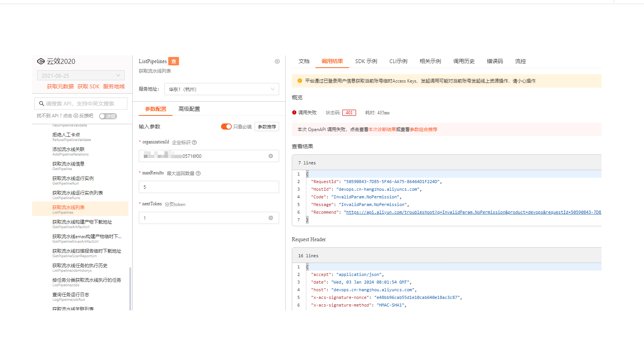The width and height of the screenshot is (644, 357).
Task: Click the warning icon in the yellow notice
Action: tap(300, 81)
